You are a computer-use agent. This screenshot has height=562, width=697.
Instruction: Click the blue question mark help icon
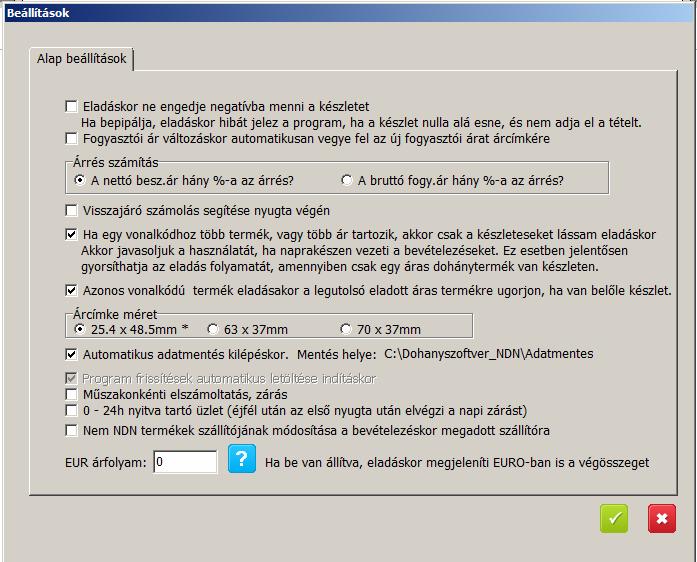[x=242, y=458]
